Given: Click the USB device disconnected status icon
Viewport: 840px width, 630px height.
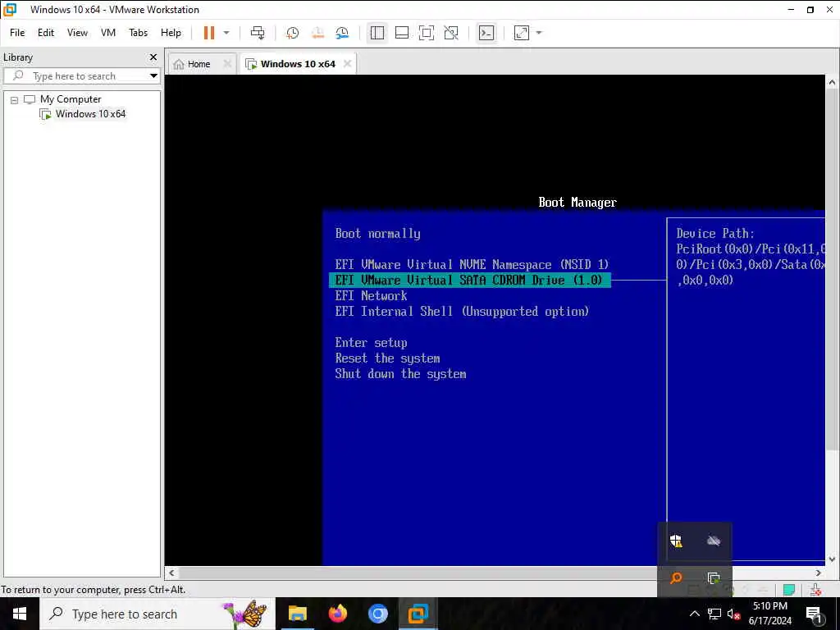Looking at the screenshot, I should point(815,590).
